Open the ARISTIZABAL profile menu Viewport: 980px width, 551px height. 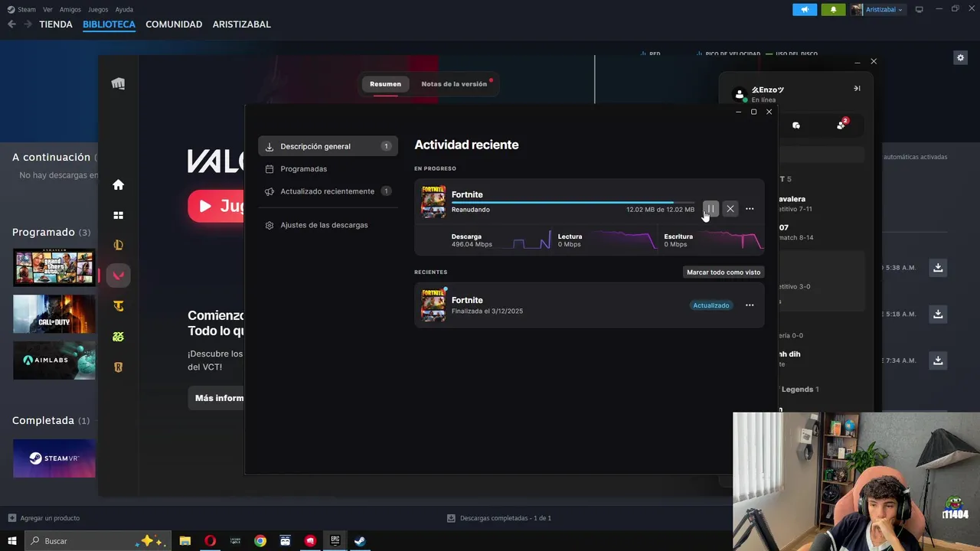[x=241, y=24]
